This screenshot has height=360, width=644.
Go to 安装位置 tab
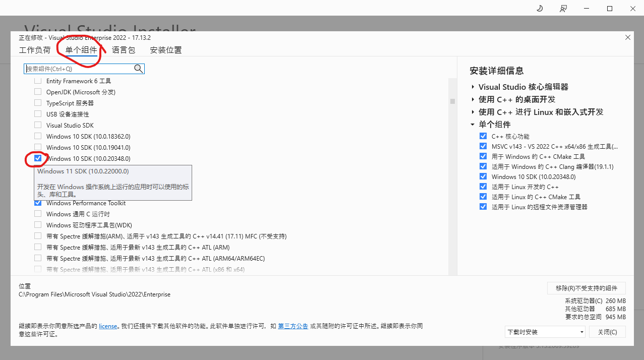(166, 50)
